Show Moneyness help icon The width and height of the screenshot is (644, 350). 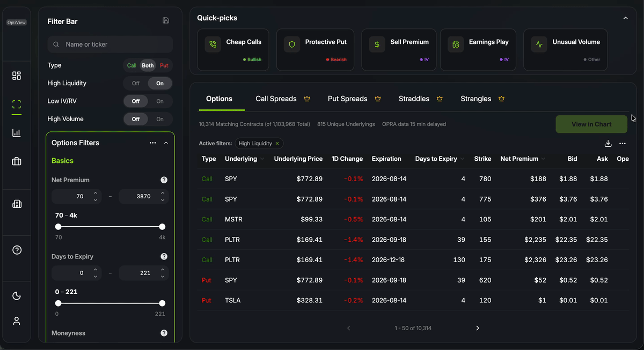[x=164, y=333]
